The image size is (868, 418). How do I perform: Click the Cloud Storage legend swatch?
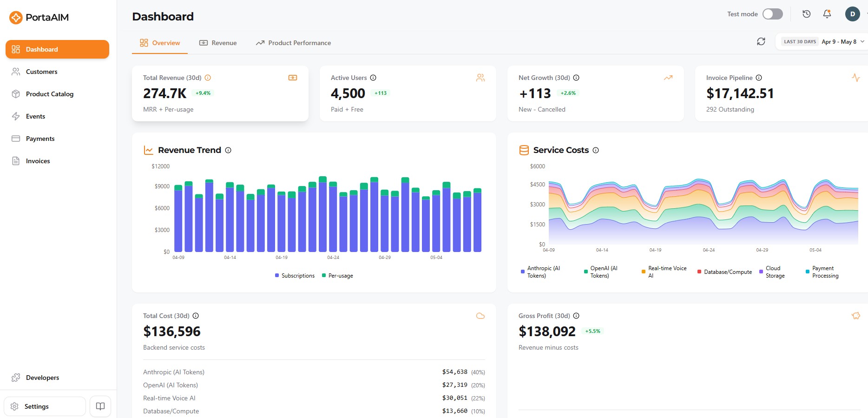[761, 272]
